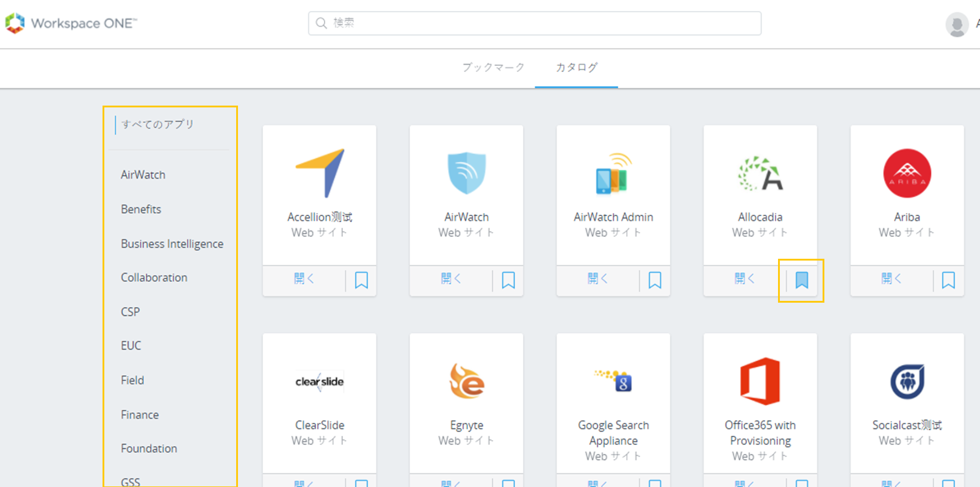The image size is (980, 487).
Task: Click the Ariba app name
Action: [x=907, y=217]
